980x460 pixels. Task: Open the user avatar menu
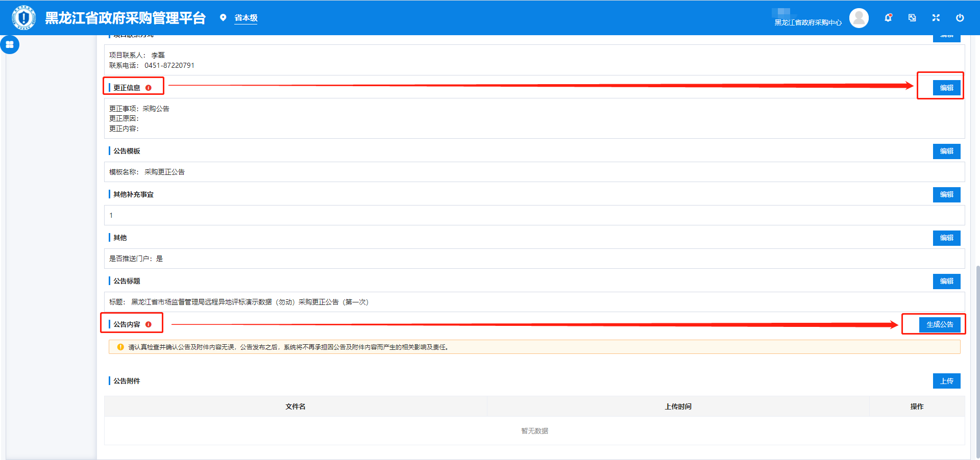pos(859,18)
